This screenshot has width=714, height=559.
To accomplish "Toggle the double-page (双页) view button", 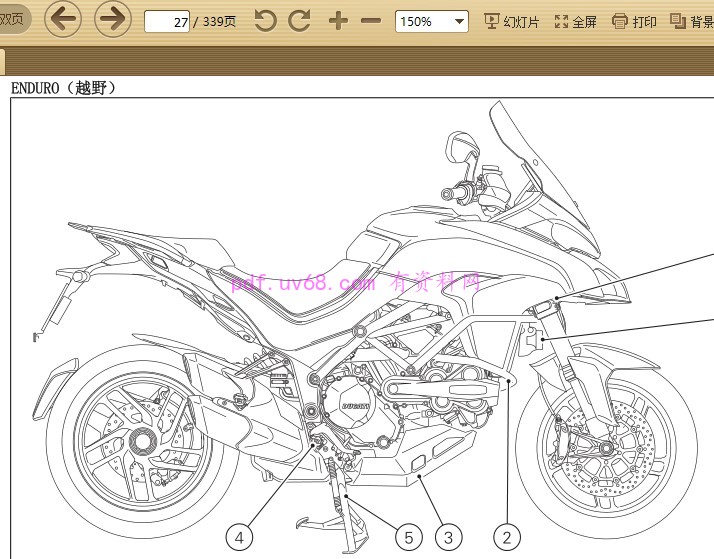I will 12,21.
